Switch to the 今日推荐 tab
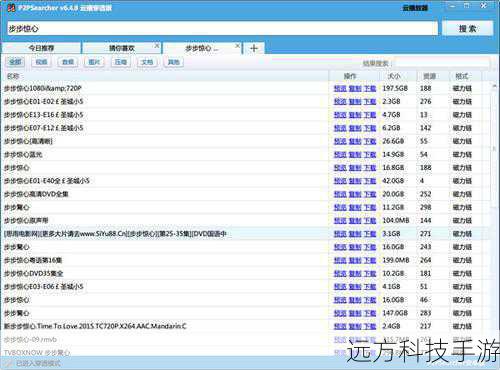The image size is (500, 370). (x=41, y=48)
